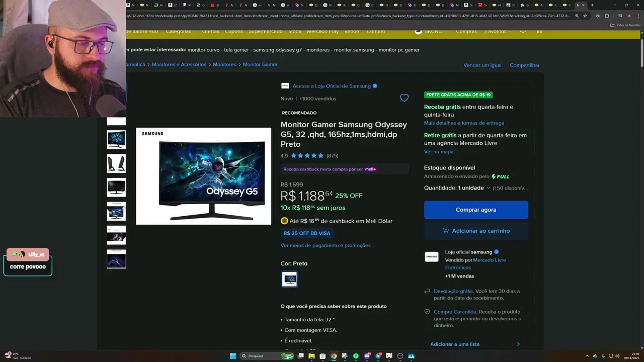This screenshot has width=644, height=362.
Task: Select the side-profile monitor gallery thumbnail
Action: (x=116, y=163)
